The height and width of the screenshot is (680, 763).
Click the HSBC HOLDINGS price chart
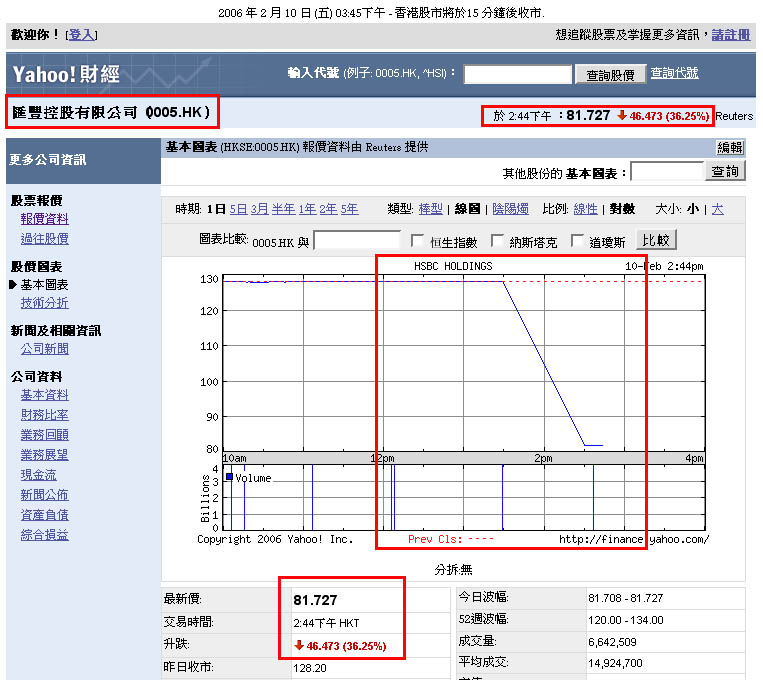(464, 363)
